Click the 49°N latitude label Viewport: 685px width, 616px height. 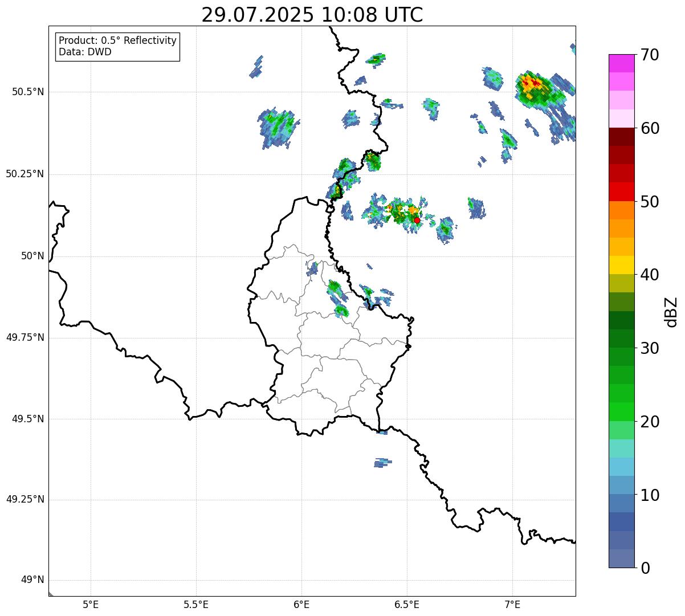32,580
